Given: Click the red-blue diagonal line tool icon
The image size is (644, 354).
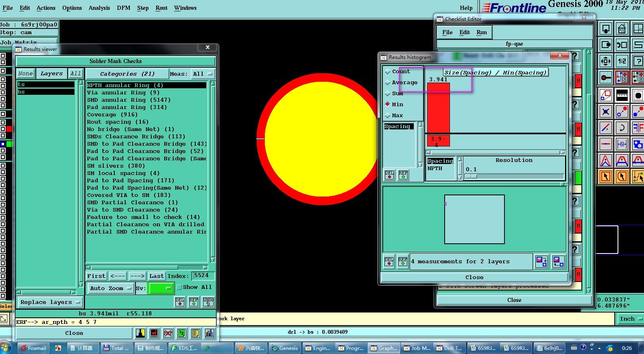Looking at the screenshot, I should pyautogui.click(x=606, y=128).
